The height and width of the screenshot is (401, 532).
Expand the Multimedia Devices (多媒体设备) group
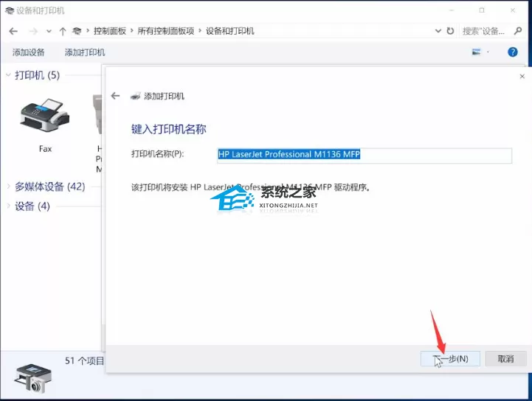tap(8, 186)
